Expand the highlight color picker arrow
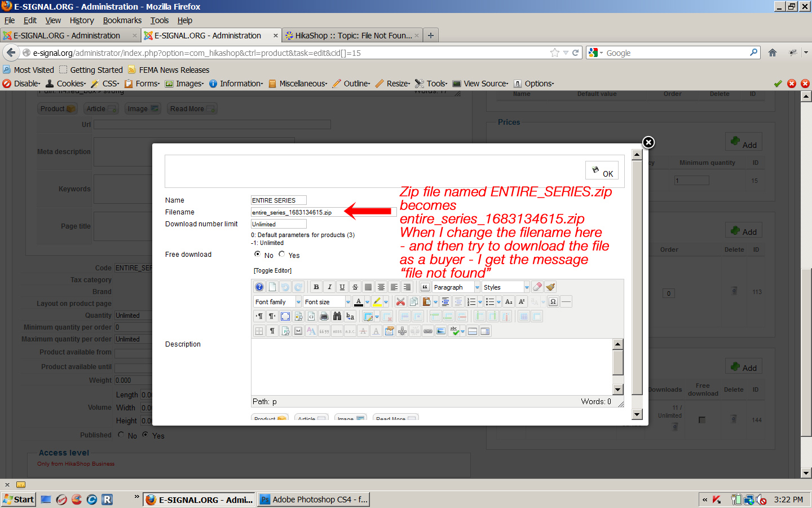Screen dimensions: 812x508 [386, 302]
